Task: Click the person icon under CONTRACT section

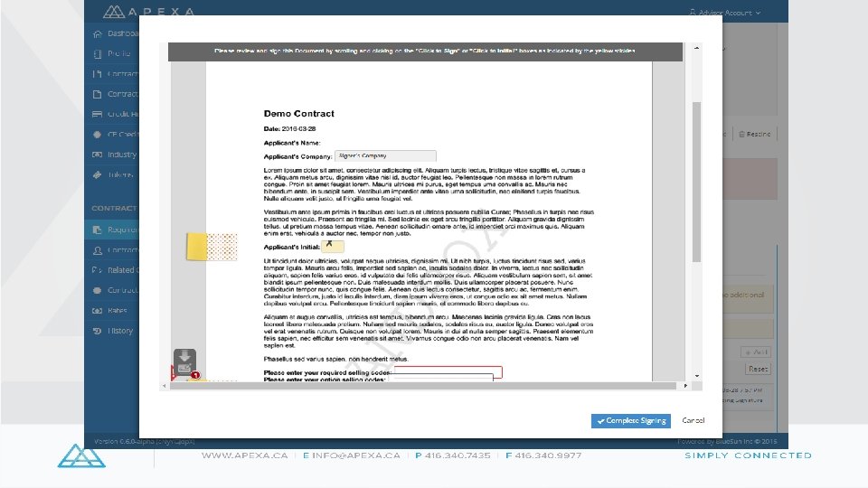Action: [98, 250]
